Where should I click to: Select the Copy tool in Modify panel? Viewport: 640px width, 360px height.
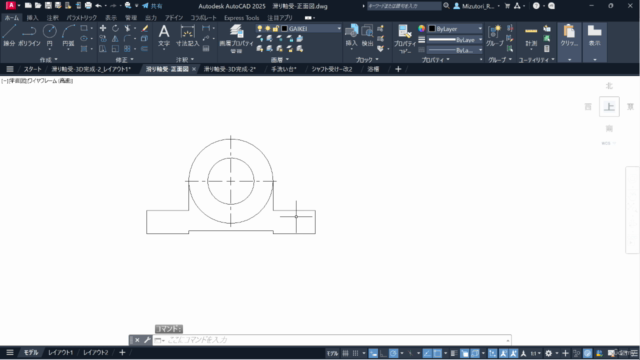pos(103,38)
